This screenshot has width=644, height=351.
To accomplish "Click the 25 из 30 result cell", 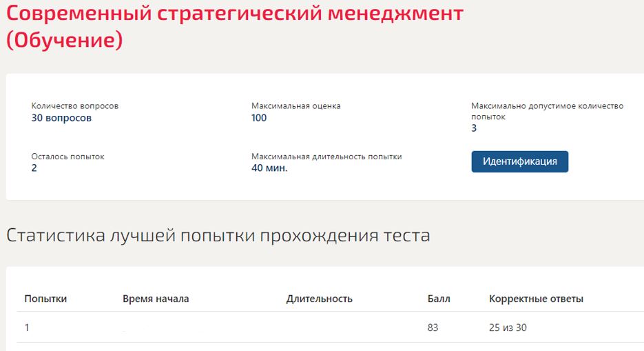I will click(508, 328).
